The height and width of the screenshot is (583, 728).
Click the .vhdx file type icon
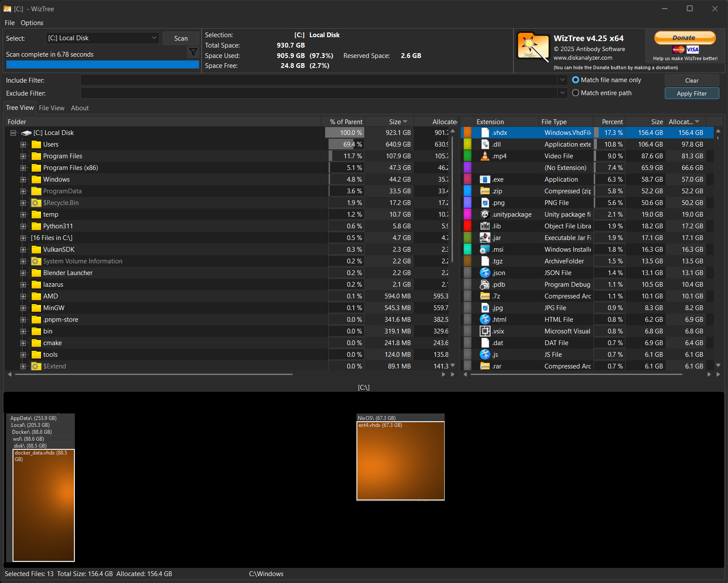(485, 133)
